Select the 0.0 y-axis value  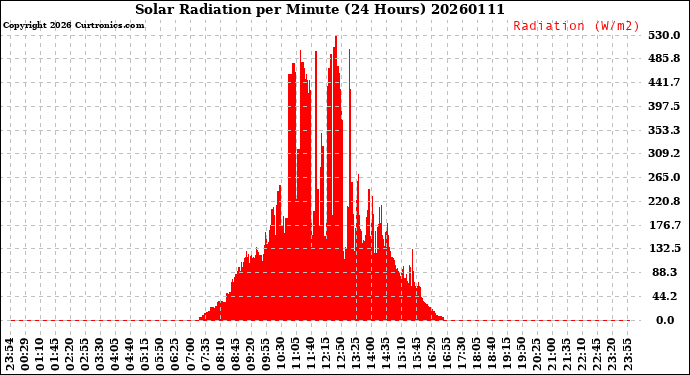point(665,320)
